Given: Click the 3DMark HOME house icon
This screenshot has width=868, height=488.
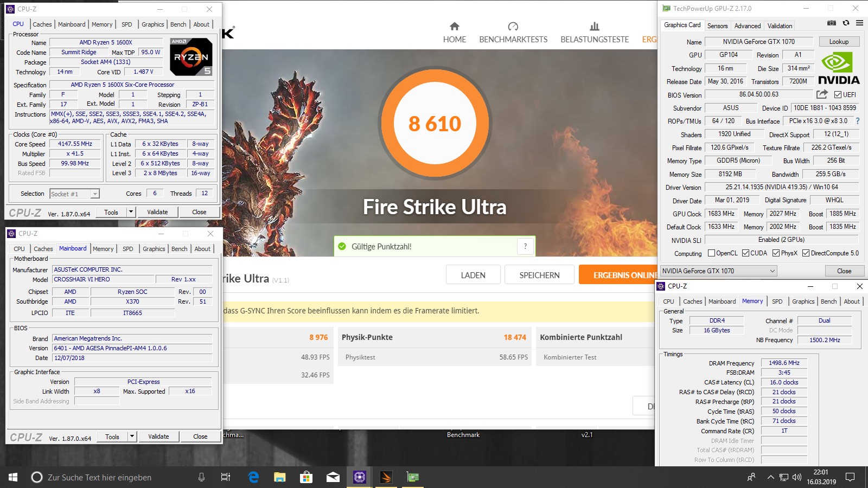Looking at the screenshot, I should click(x=455, y=26).
